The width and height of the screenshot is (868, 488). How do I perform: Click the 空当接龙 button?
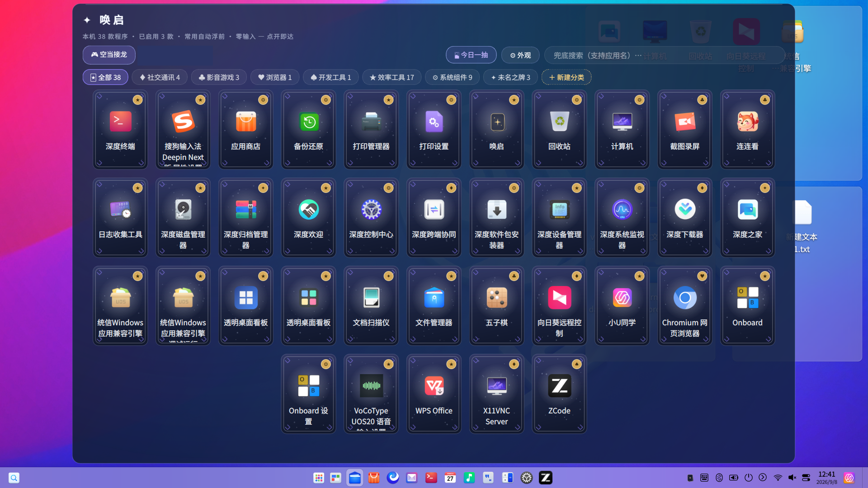109,55
